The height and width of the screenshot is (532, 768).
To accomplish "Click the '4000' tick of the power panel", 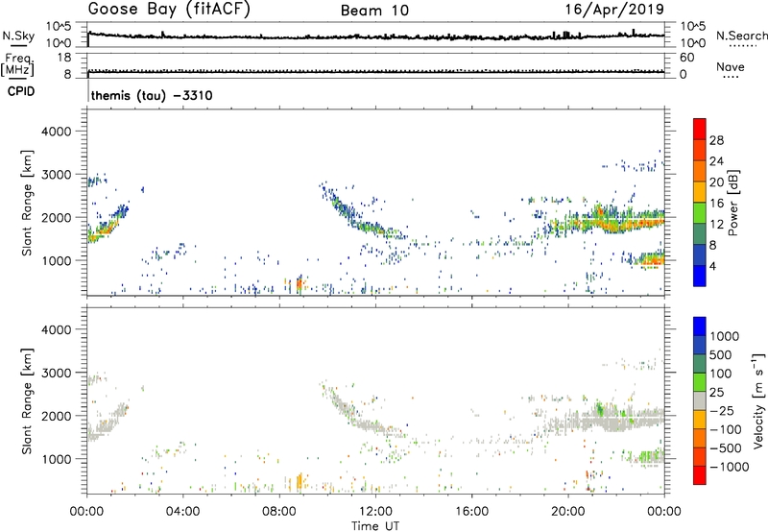I will [x=56, y=132].
